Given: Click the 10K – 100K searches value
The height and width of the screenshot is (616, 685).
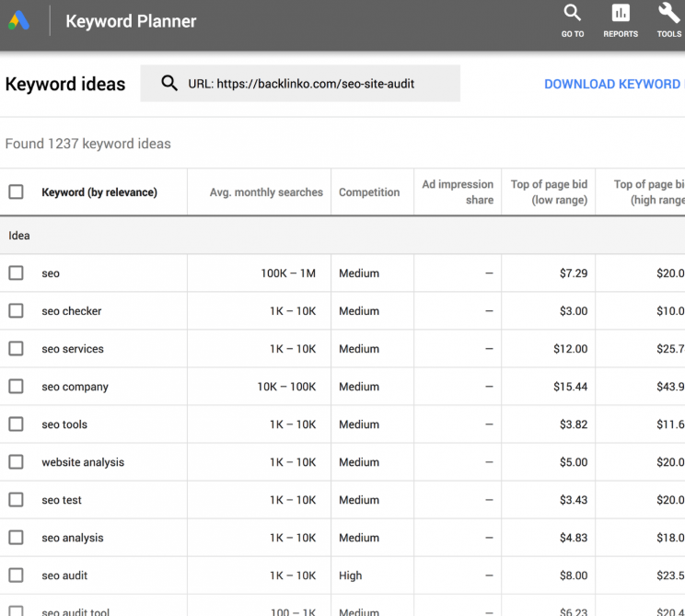Looking at the screenshot, I should pos(286,387).
